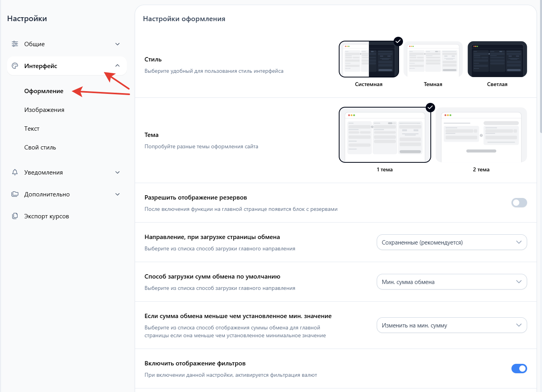The width and height of the screenshot is (542, 392).
Task: Enable the reserves display toggle
Action: pos(519,203)
